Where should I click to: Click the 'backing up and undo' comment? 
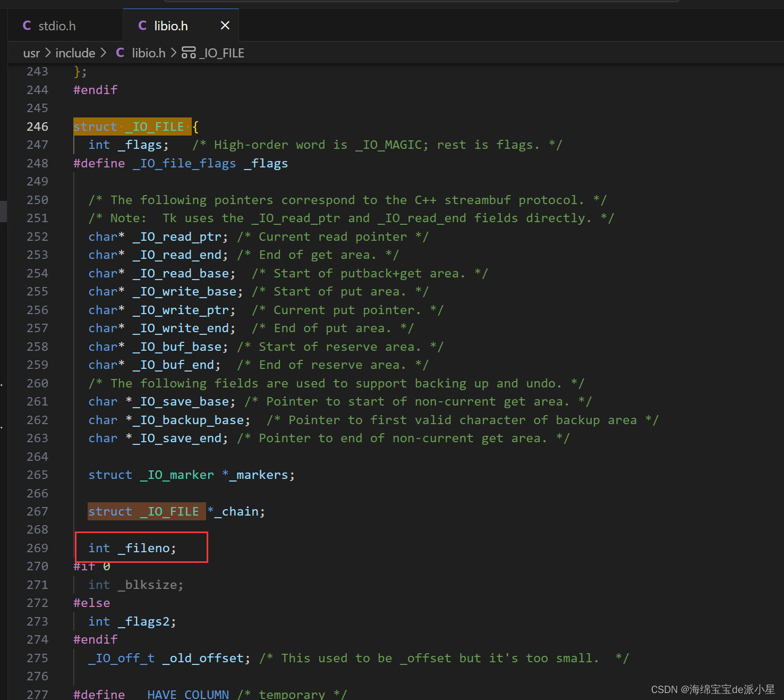point(336,383)
